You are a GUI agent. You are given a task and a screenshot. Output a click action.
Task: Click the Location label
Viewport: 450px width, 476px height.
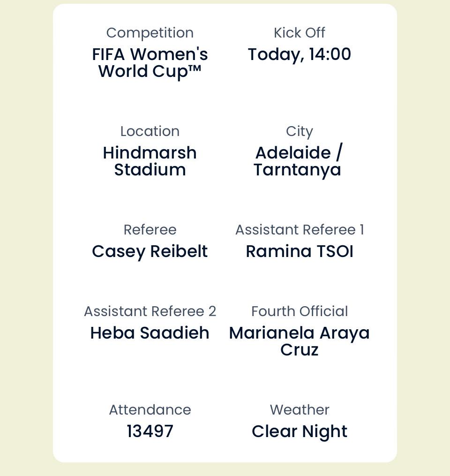click(150, 131)
